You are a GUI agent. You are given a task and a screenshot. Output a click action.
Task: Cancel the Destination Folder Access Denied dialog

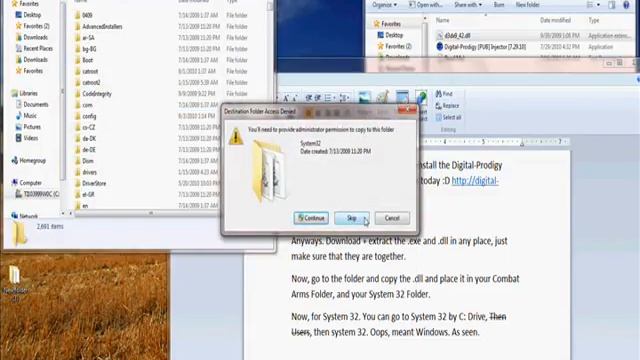coord(392,218)
